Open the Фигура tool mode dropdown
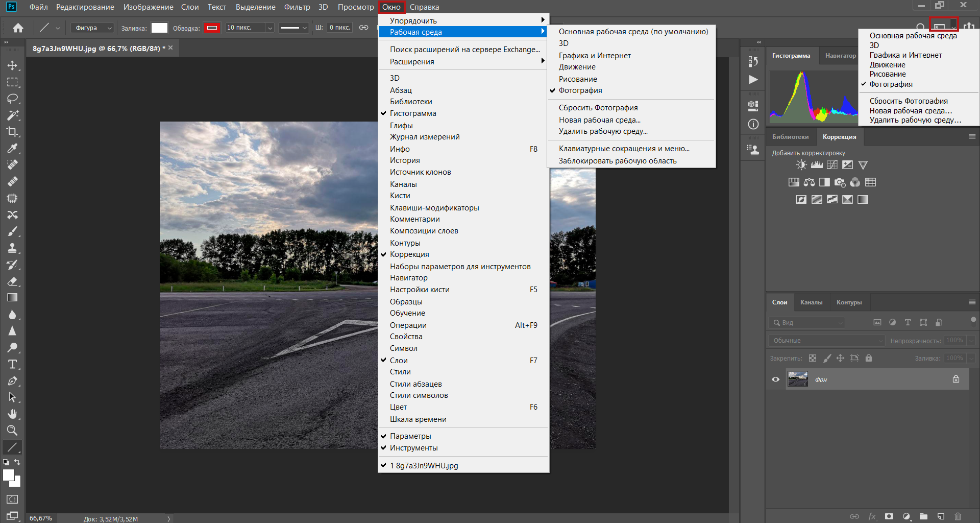The image size is (980, 523). pyautogui.click(x=92, y=28)
